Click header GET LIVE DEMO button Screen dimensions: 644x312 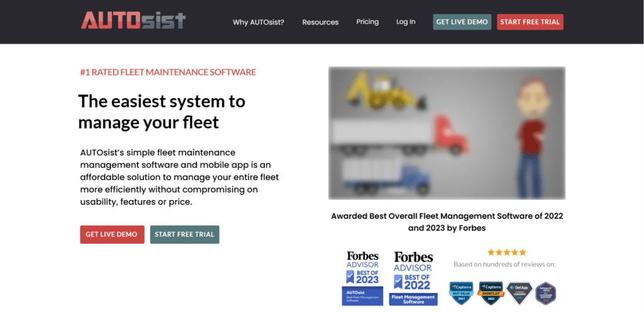pos(462,22)
